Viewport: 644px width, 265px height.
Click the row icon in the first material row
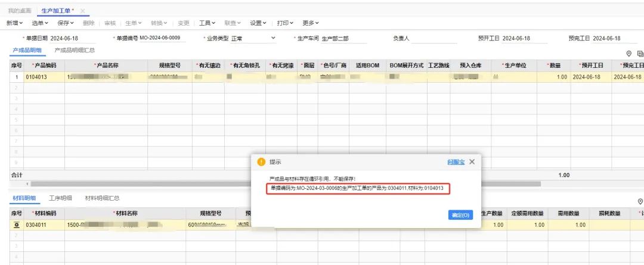tap(16, 225)
